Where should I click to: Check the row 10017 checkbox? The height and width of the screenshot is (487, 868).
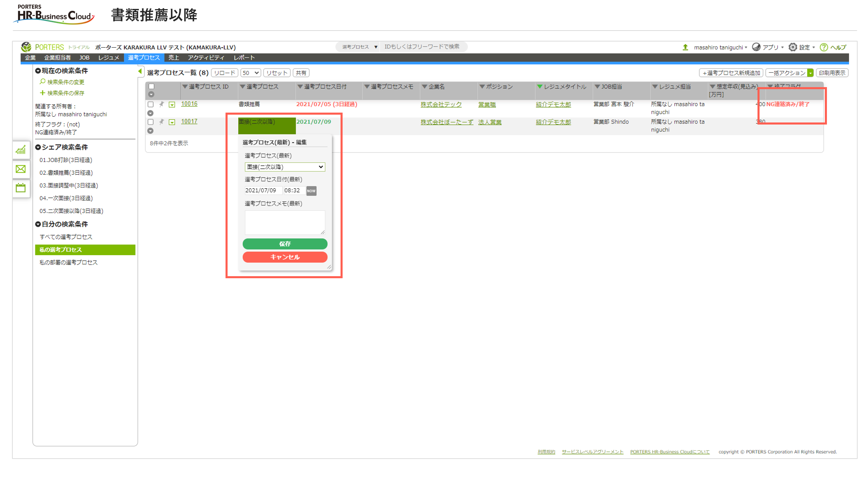pos(150,122)
